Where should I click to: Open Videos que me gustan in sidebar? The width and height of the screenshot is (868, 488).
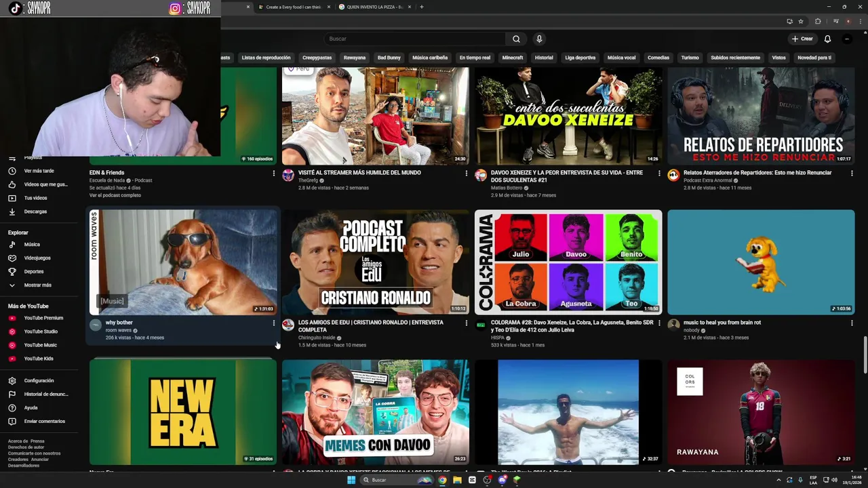(39, 184)
